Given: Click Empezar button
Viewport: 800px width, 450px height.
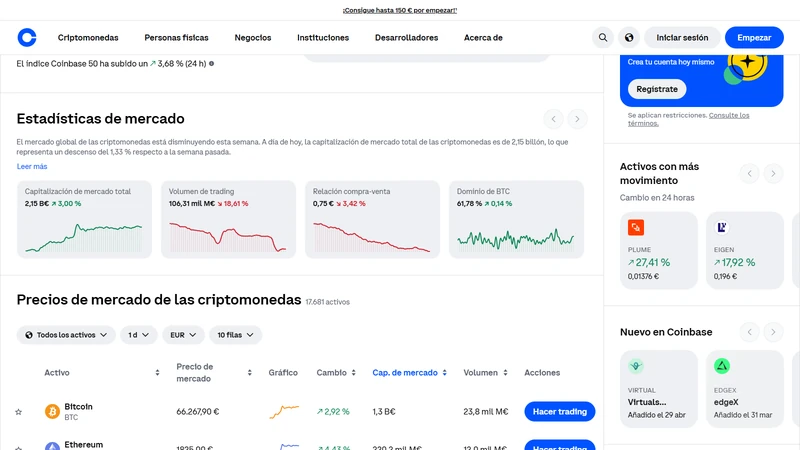Looking at the screenshot, I should pyautogui.click(x=754, y=38).
